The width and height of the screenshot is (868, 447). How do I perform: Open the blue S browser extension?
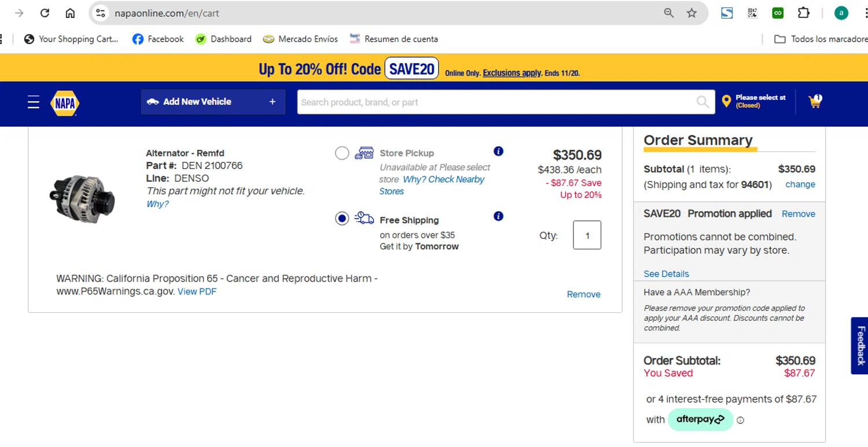click(727, 13)
